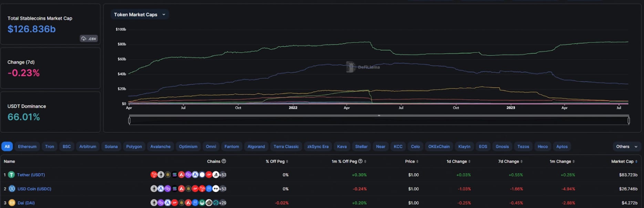This screenshot has height=208, width=644.
Task: Click the Tether green coin icon
Action: click(11, 175)
